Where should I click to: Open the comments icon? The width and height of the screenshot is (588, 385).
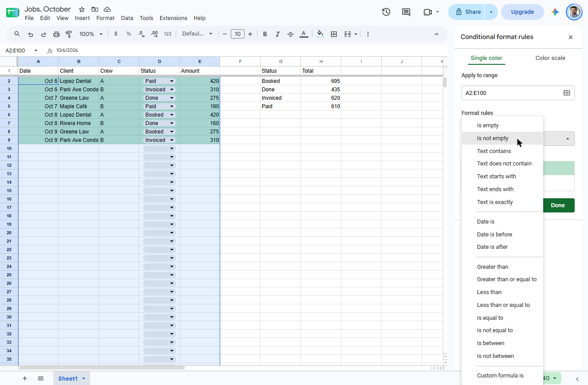[406, 12]
